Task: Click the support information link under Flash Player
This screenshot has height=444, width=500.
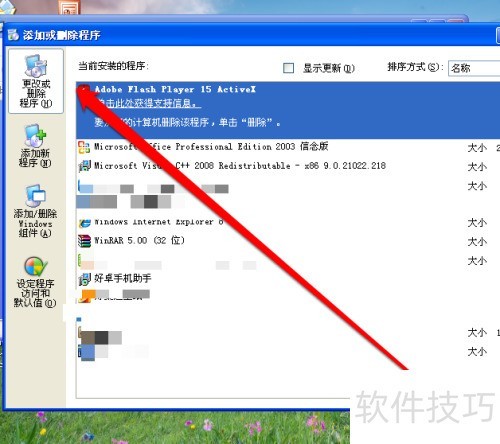Action: (x=148, y=104)
